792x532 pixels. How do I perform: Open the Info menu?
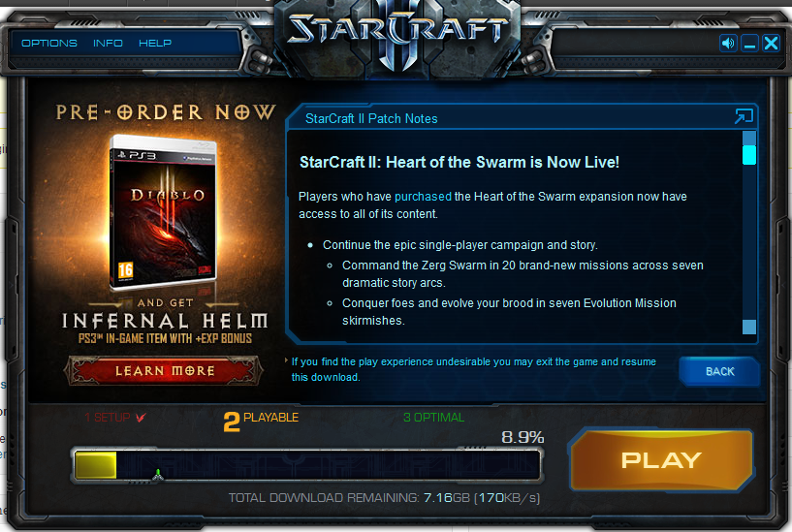[x=108, y=44]
